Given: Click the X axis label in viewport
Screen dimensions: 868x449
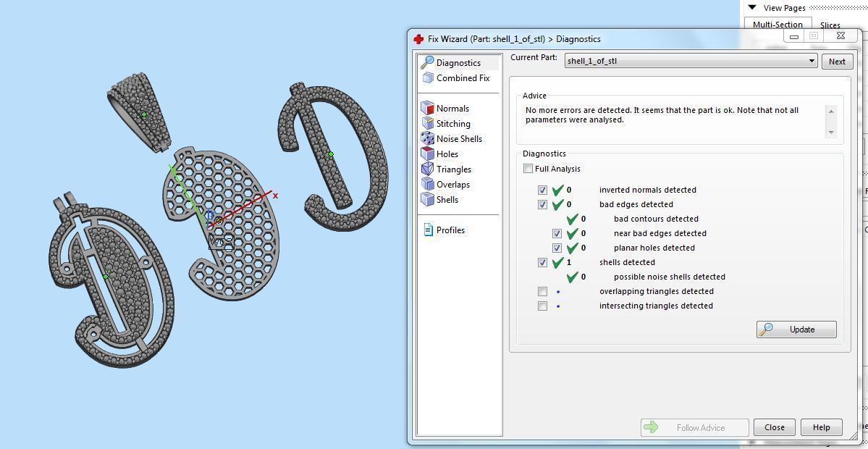Looking at the screenshot, I should tap(275, 196).
